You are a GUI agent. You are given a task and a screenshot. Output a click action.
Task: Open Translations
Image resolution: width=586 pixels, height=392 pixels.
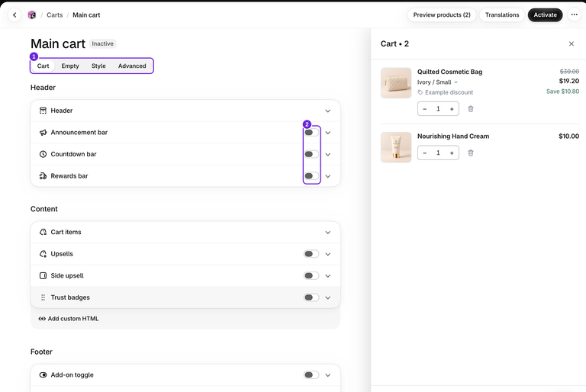pyautogui.click(x=502, y=15)
